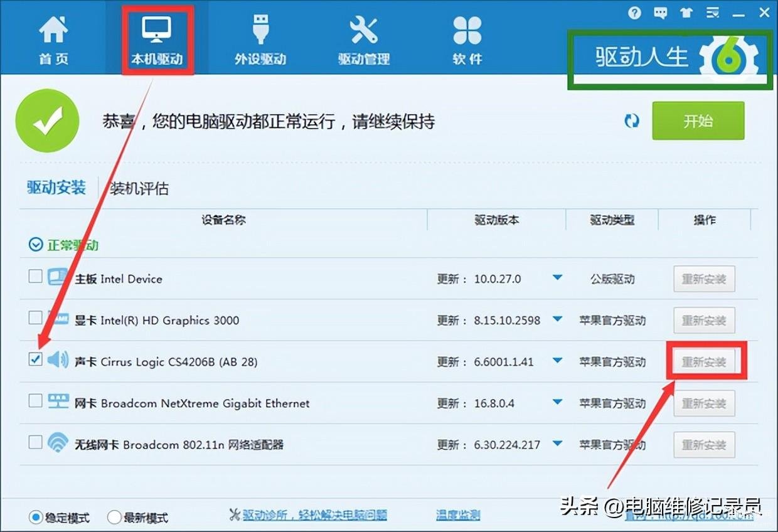Click 重新安装 for 无线网卡 Broadcom 802.11n

(704, 444)
